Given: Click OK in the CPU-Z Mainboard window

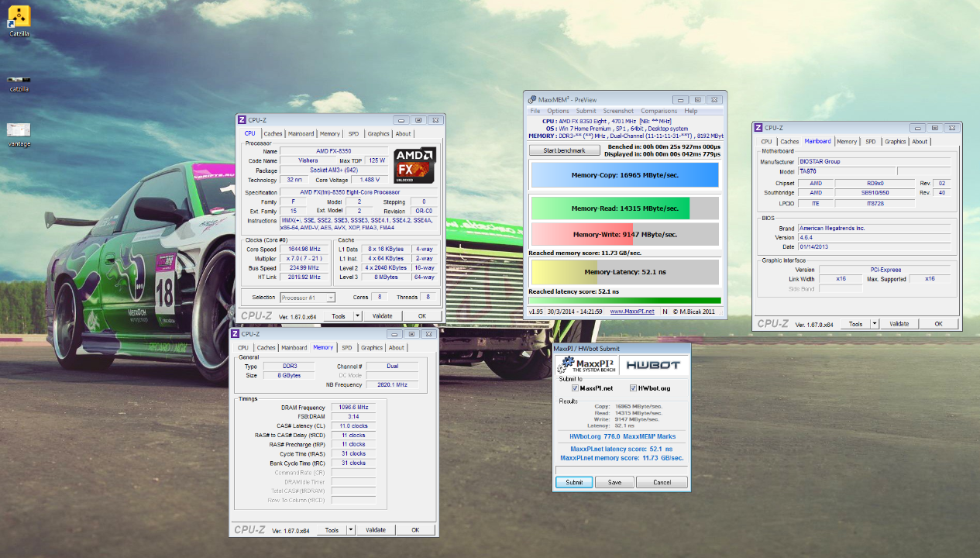Looking at the screenshot, I should pyautogui.click(x=938, y=324).
